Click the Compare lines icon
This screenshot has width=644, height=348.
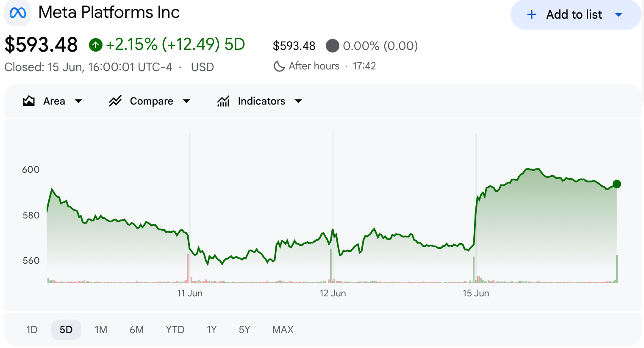point(115,101)
